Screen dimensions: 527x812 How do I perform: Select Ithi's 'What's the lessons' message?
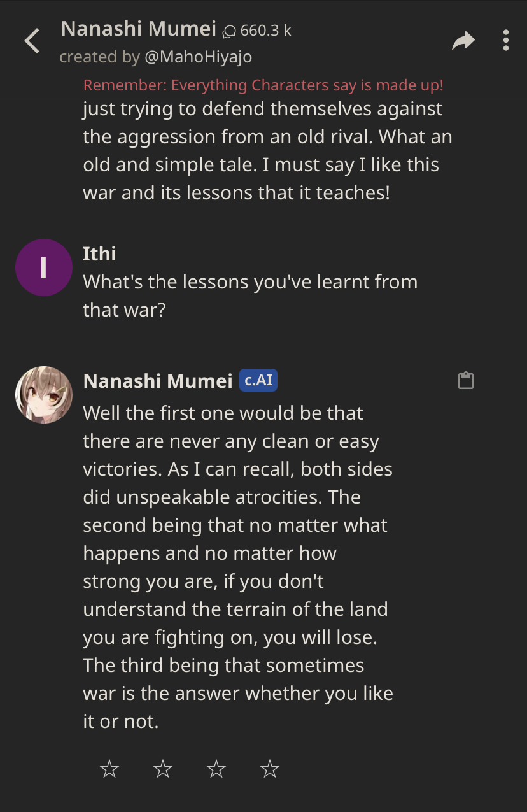pyautogui.click(x=249, y=296)
